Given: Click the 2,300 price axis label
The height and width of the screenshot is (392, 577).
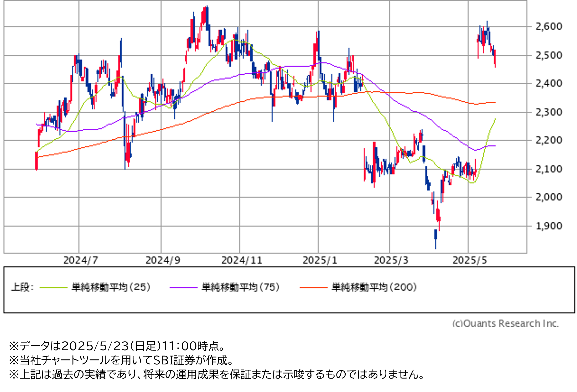Looking at the screenshot, I should click(549, 112).
